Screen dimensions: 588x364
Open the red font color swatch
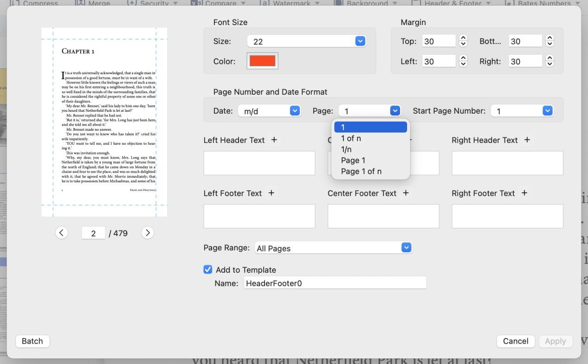click(262, 61)
